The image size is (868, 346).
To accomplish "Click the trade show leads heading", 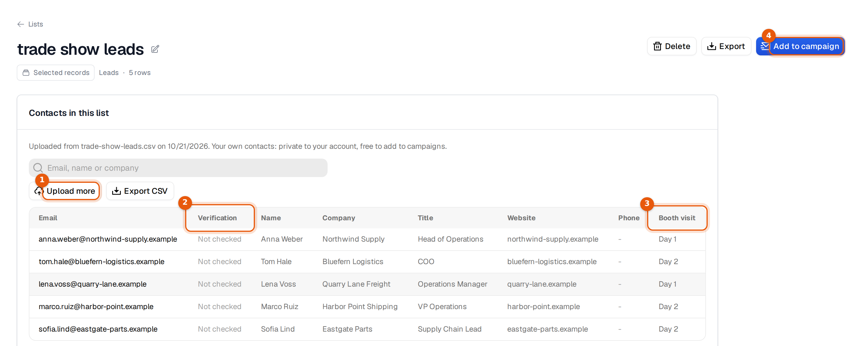I will pos(80,49).
